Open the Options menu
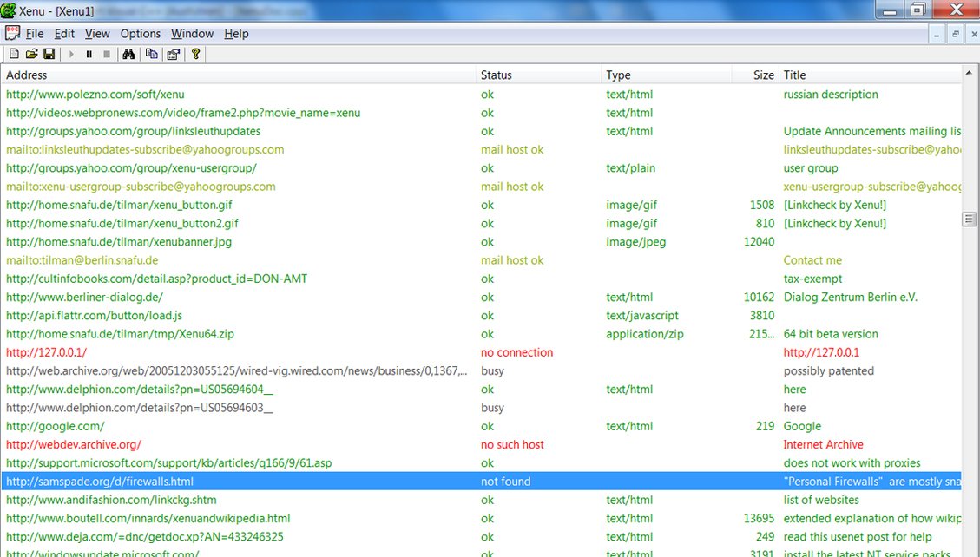Image resolution: width=980 pixels, height=557 pixels. coord(141,34)
